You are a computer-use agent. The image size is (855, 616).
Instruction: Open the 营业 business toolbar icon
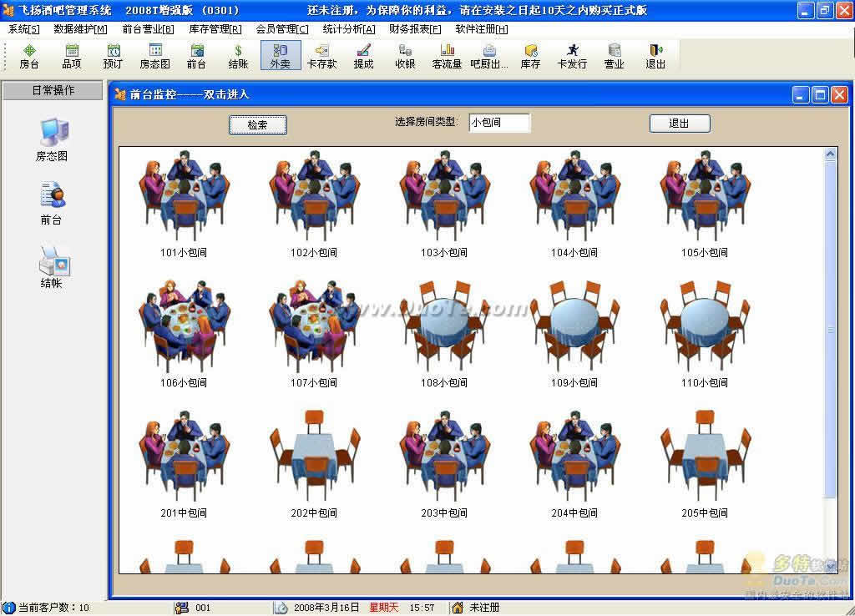[614, 56]
